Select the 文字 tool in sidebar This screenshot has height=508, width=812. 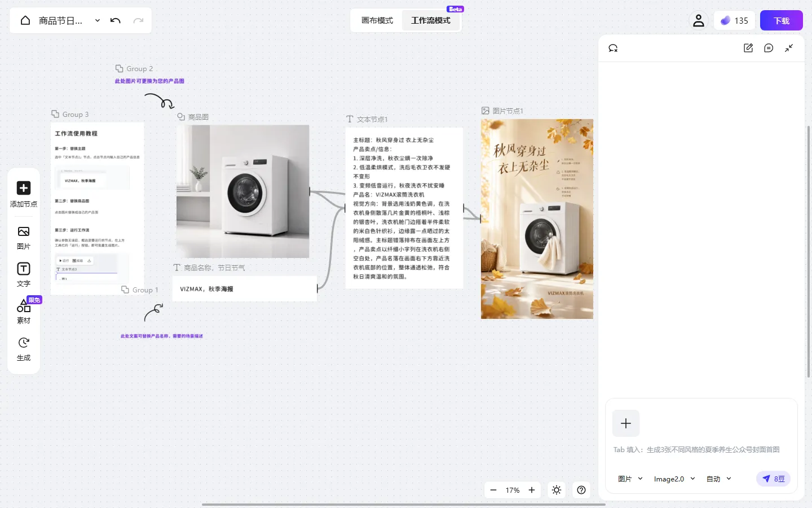point(24,275)
